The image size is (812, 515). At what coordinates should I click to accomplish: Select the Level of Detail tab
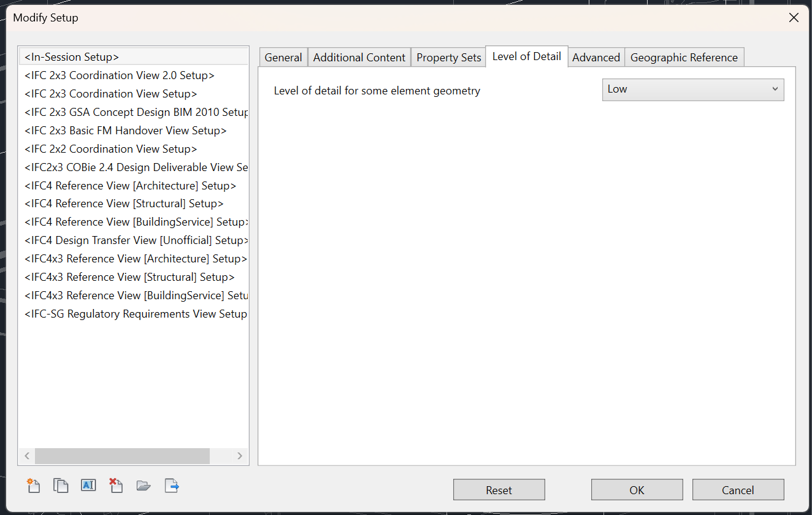527,56
